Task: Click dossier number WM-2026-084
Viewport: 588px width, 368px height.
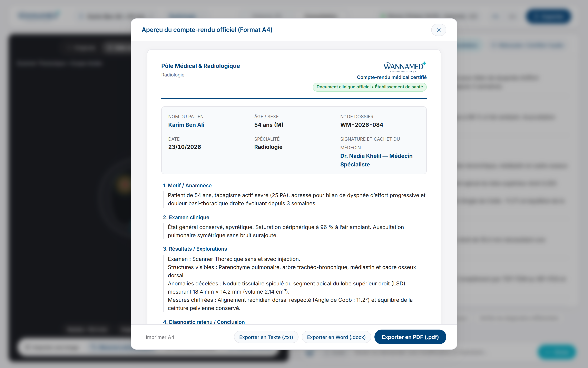Action: [362, 125]
